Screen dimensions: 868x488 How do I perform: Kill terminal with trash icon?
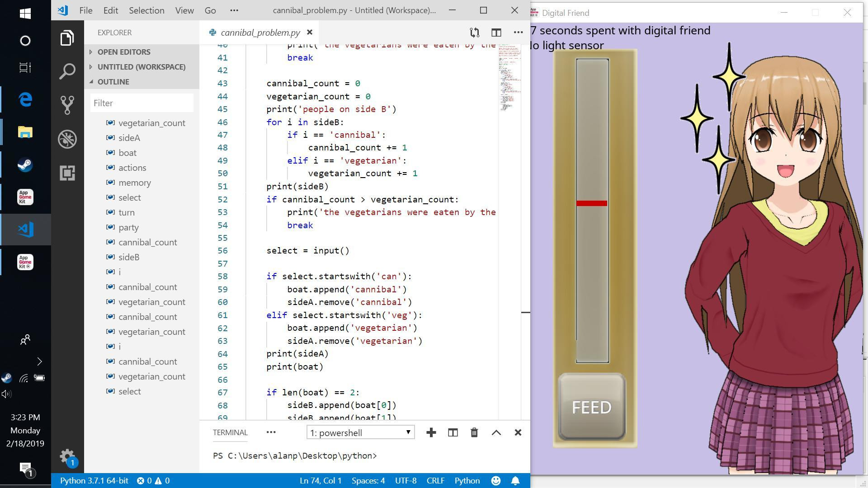tap(474, 433)
